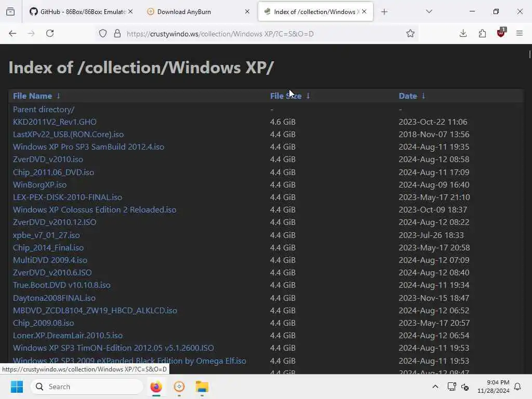Screen dimensions: 532x399
Task: Open MBDVD_ZCDL8104_ZW19_HBCD_ALKLCD.iso link
Action: point(95,311)
